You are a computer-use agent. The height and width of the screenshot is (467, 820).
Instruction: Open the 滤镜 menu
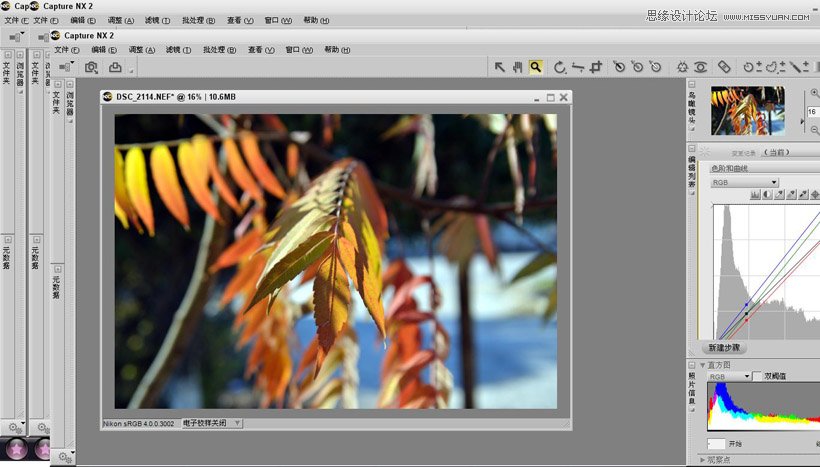click(178, 50)
